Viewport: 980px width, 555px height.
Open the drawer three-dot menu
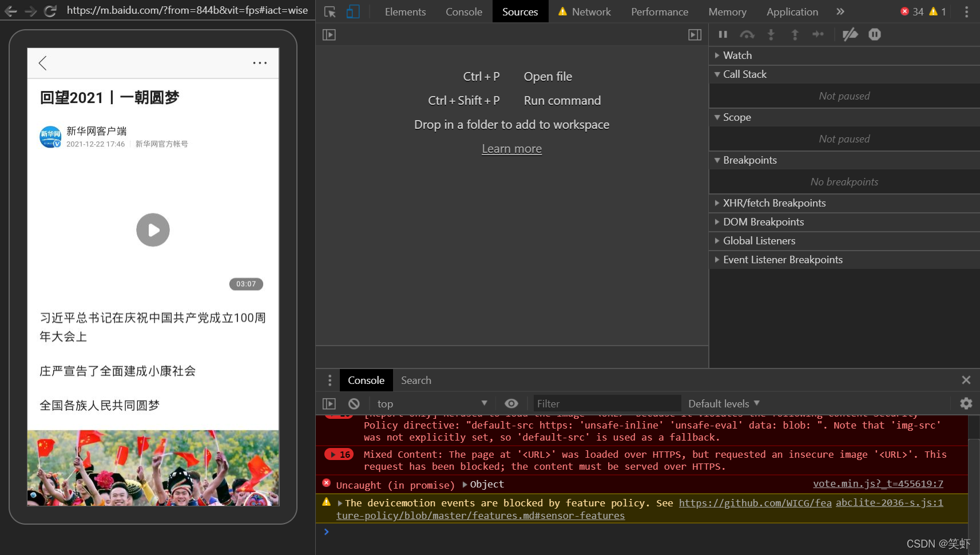(330, 380)
